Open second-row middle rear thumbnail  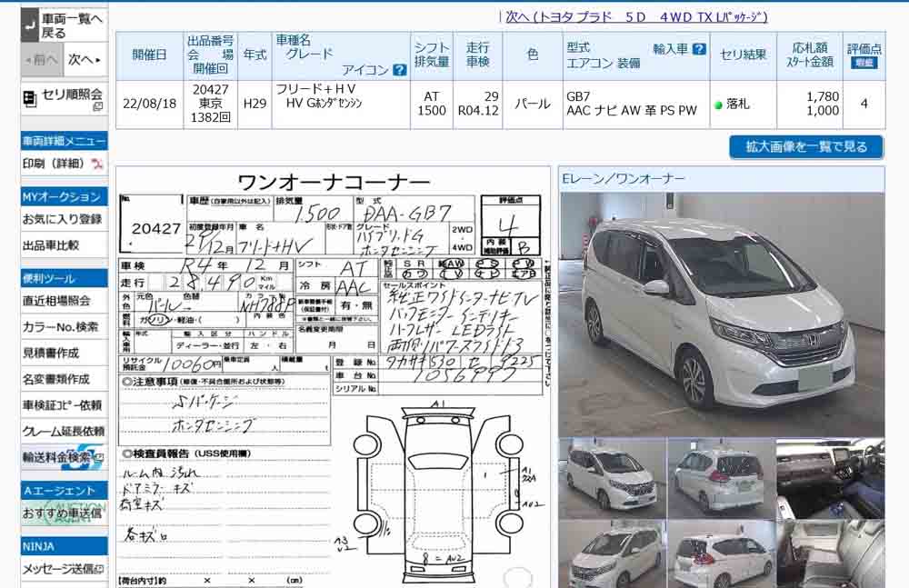point(721,553)
